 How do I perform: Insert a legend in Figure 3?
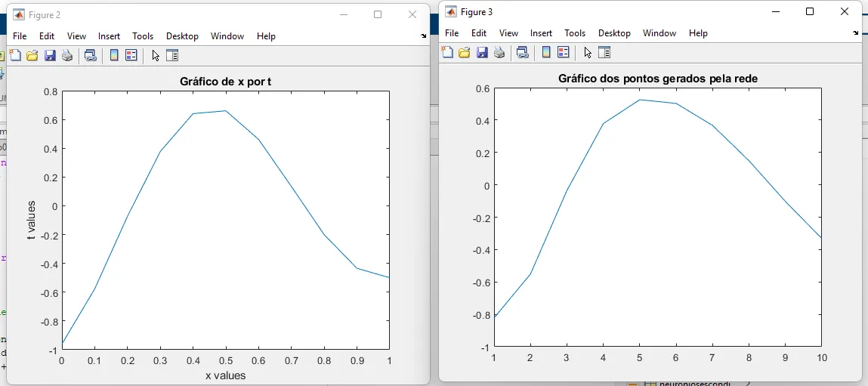[563, 52]
